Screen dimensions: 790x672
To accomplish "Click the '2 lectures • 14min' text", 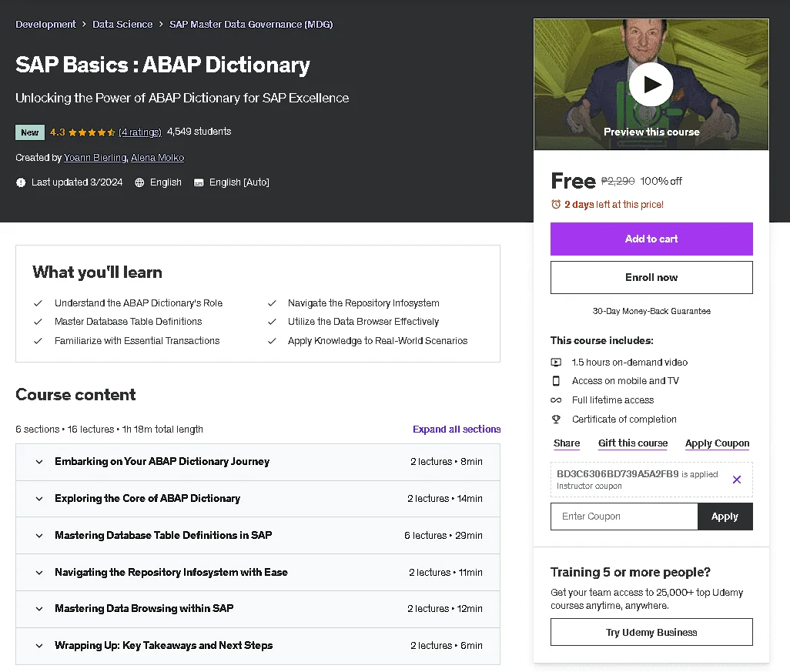I will (x=445, y=499).
